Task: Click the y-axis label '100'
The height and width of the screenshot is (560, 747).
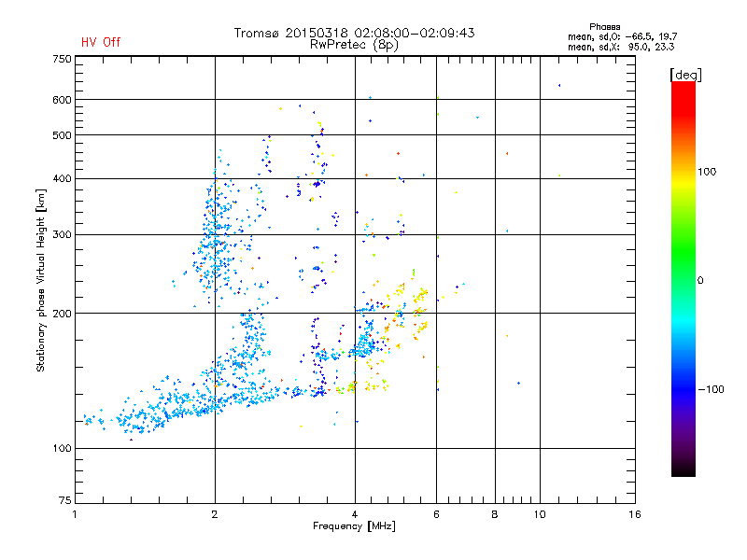Action: 62,449
